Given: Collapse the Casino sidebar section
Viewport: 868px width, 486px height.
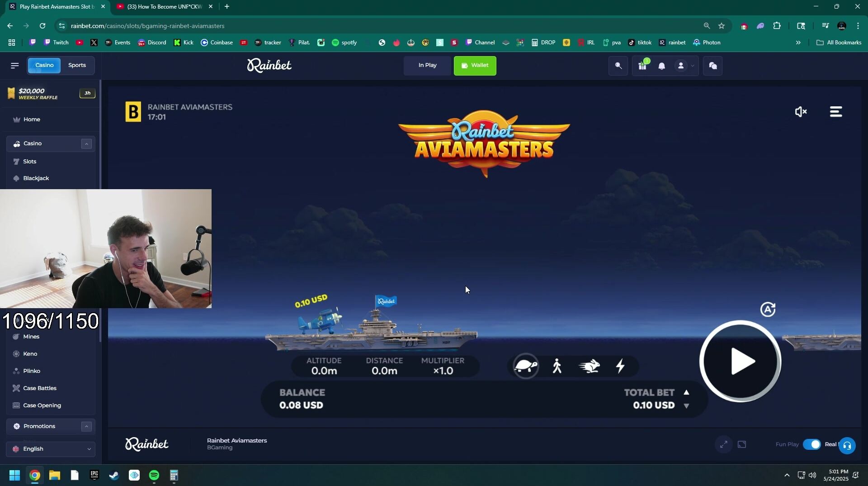Looking at the screenshot, I should 86,144.
